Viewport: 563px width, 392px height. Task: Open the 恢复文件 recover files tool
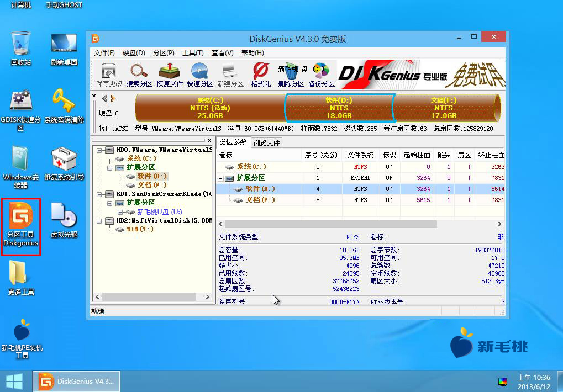point(170,75)
